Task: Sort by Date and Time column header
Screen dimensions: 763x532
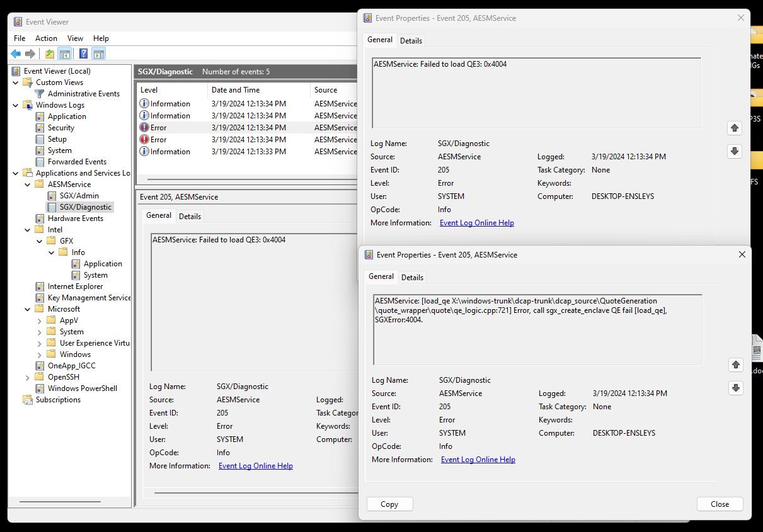Action: point(235,90)
